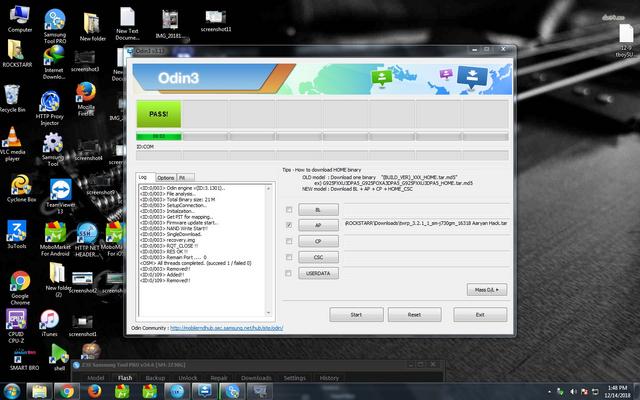Open Firefox from the taskbar
The height and width of the screenshot is (400, 640).
click(x=94, y=391)
